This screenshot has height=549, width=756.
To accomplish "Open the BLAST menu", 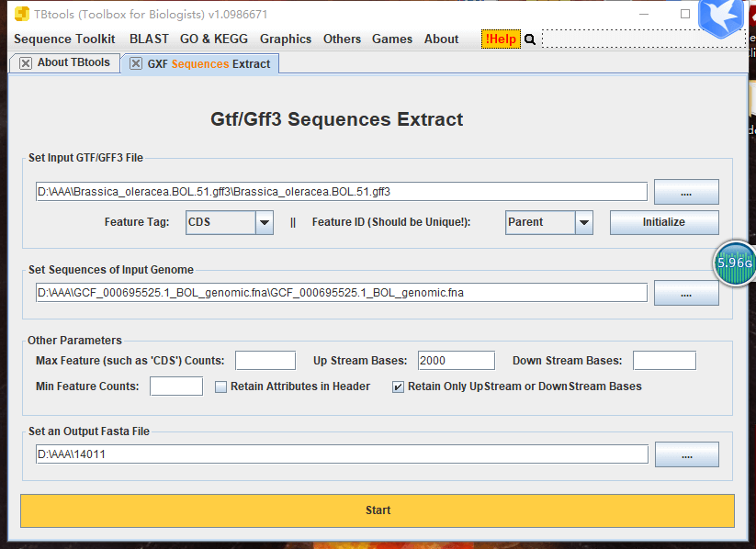I will pyautogui.click(x=149, y=39).
